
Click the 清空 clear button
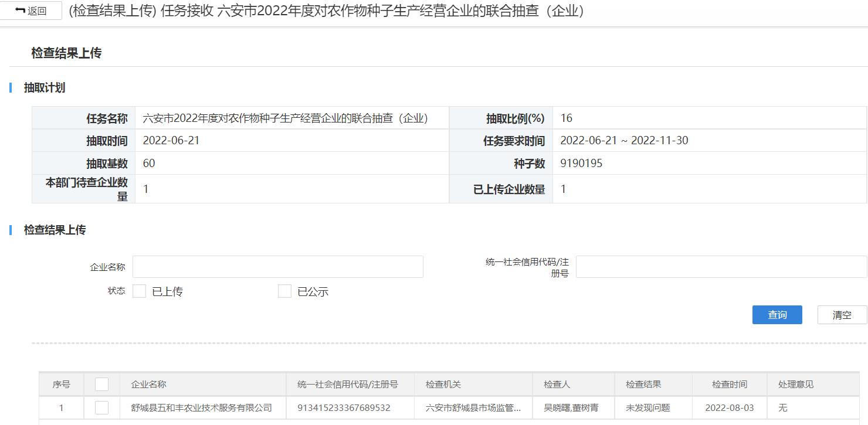click(842, 315)
